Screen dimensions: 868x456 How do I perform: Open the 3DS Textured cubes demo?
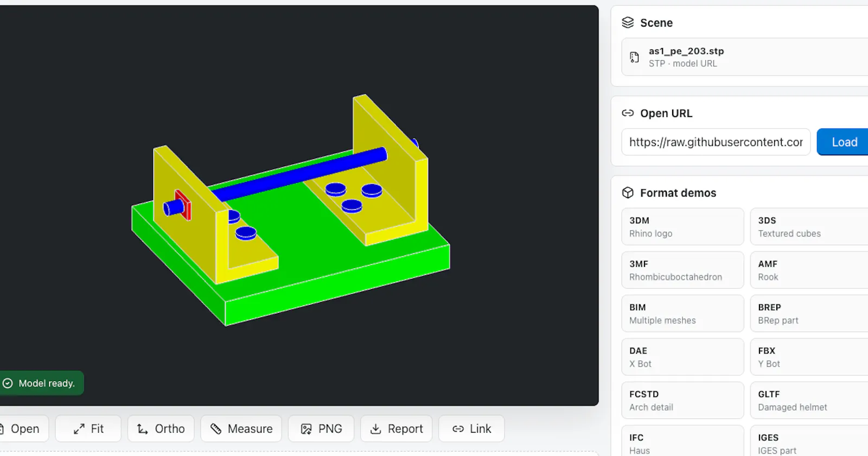tap(809, 227)
